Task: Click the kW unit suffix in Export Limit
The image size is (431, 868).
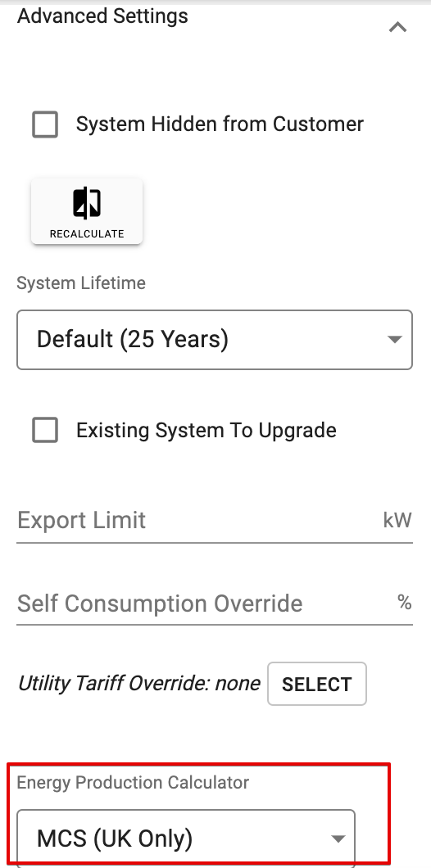Action: click(397, 520)
